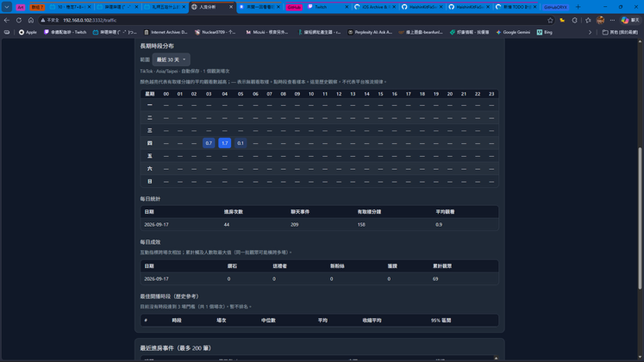Viewport: 644px width, 362px height.
Task: Close the iOS Archive tab
Action: (394, 7)
